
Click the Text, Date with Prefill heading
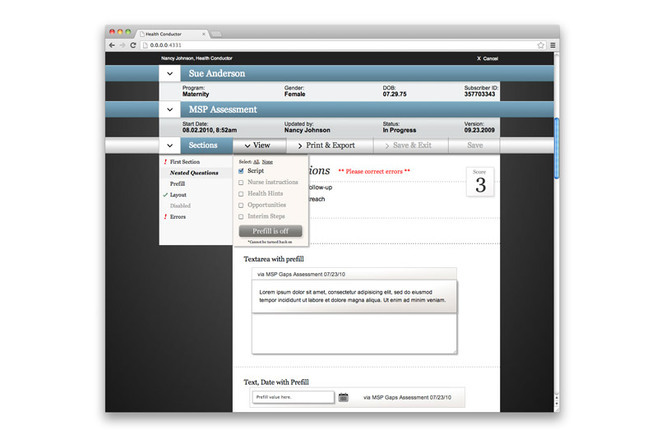pos(277,382)
